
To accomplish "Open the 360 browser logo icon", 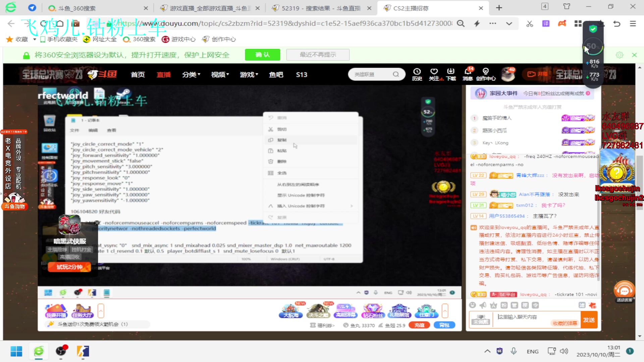I will click(11, 7).
